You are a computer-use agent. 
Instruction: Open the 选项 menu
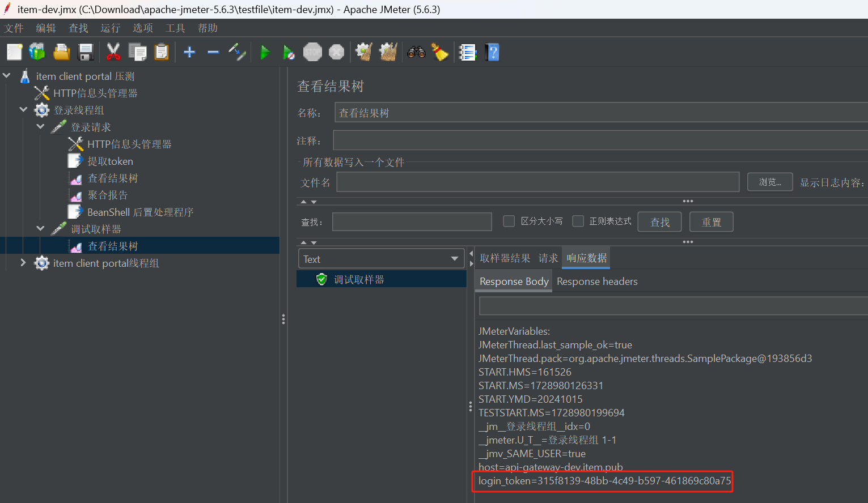(x=142, y=28)
